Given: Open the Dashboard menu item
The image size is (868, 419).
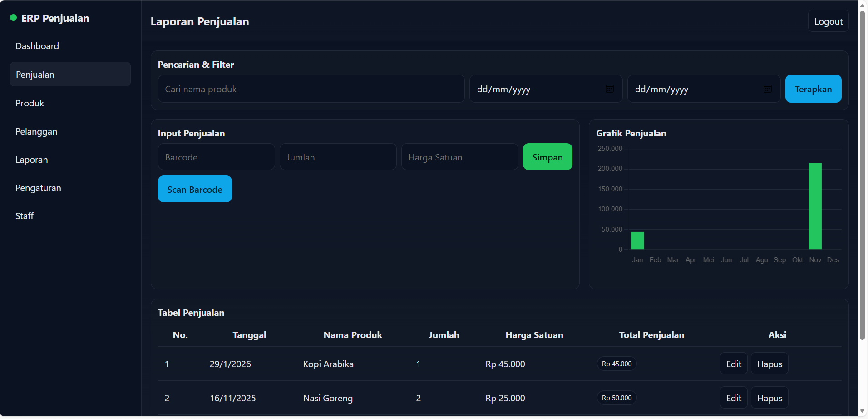Looking at the screenshot, I should pyautogui.click(x=37, y=46).
